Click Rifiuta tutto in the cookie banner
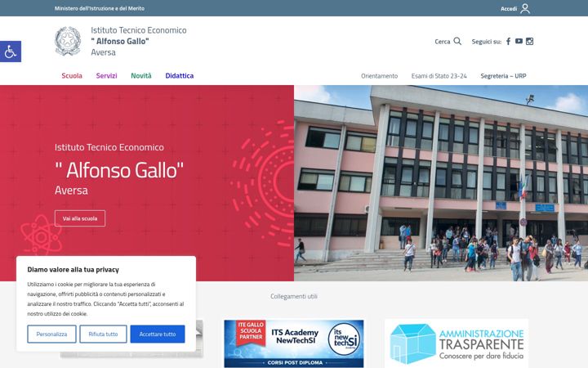The width and height of the screenshot is (588, 368). pos(103,334)
